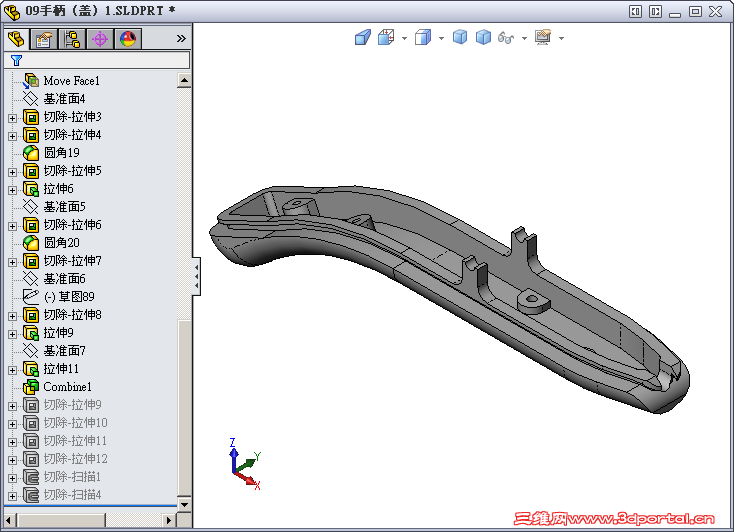Open the View Settings dropdown arrow
734x532 pixels.
[x=561, y=38]
